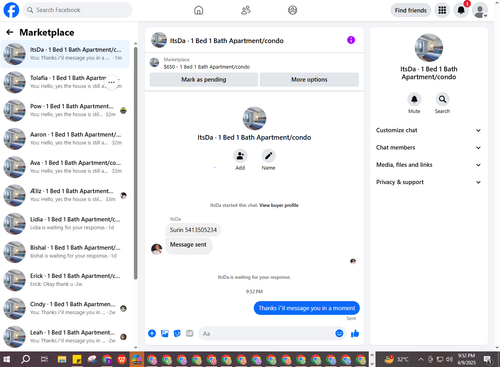
Task: Open the Aaron conversation
Action: tap(65, 139)
